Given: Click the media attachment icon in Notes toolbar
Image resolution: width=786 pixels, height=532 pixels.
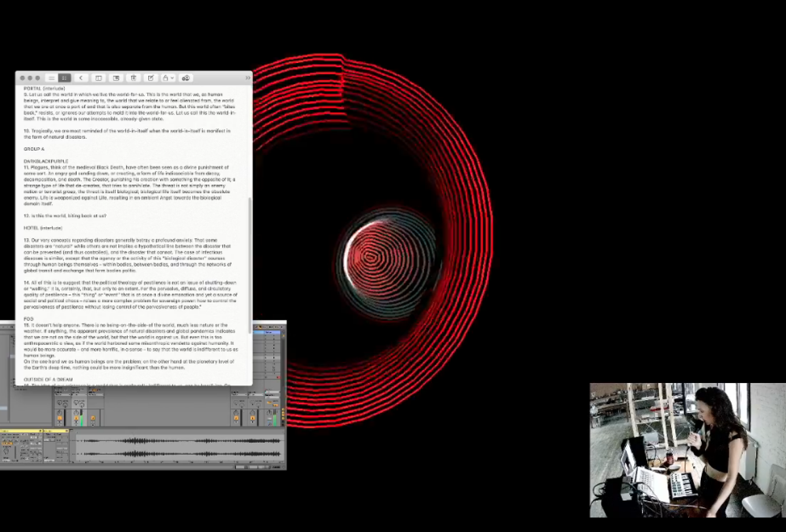Looking at the screenshot, I should pos(117,78).
